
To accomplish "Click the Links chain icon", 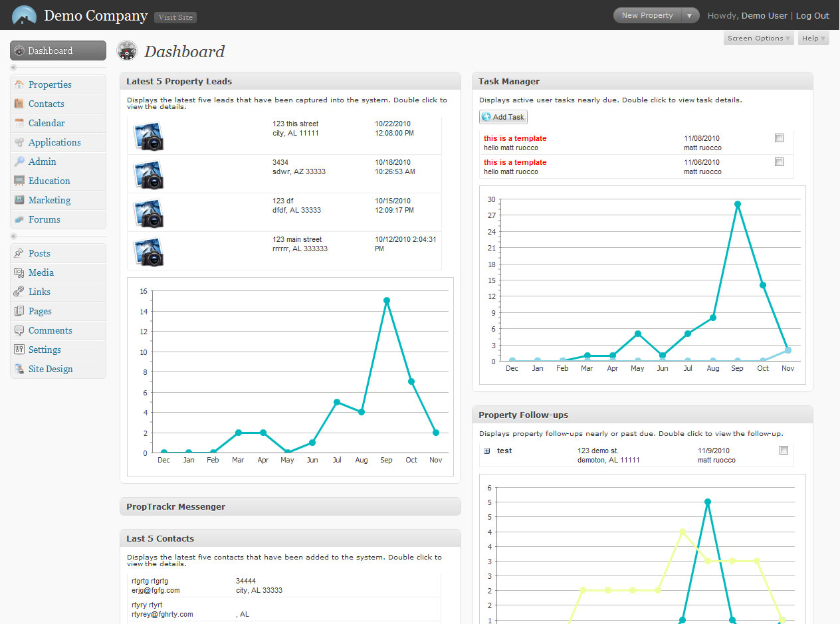I will [19, 292].
